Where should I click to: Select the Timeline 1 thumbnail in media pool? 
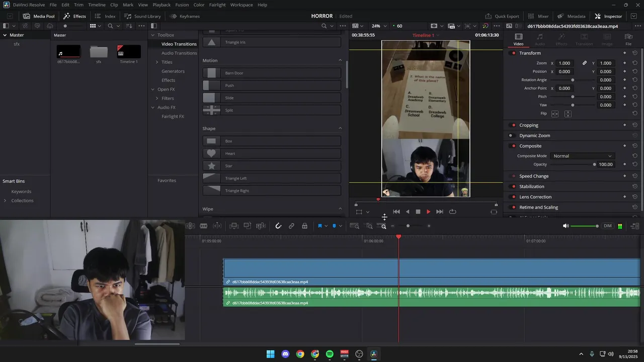point(129,51)
